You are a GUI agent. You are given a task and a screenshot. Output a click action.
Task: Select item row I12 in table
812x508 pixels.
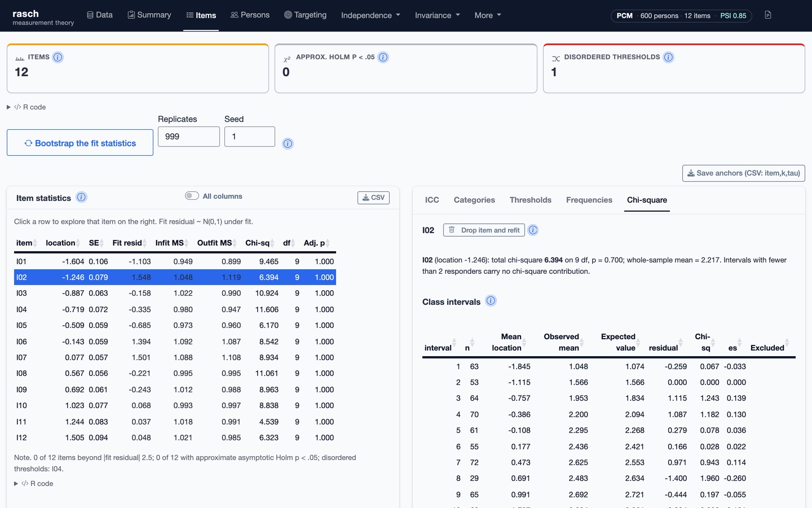[175, 437]
